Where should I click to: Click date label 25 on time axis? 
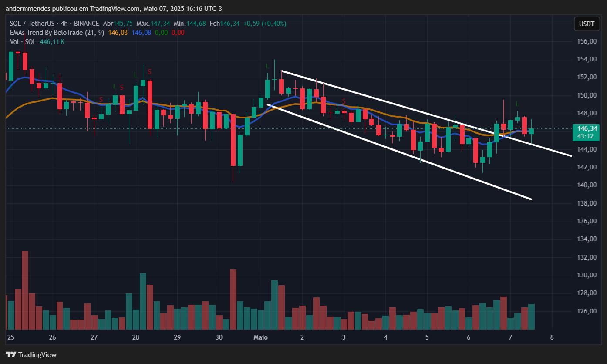(11, 337)
